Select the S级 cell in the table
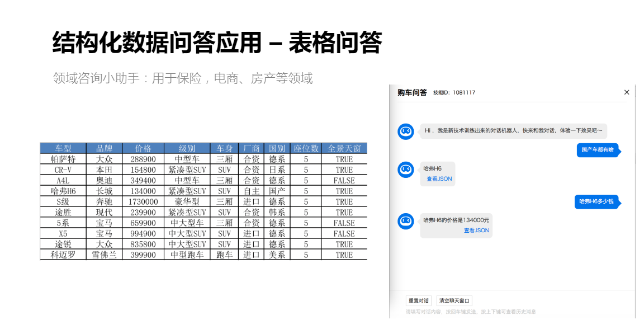This screenshot has height=329, width=644. click(x=63, y=202)
